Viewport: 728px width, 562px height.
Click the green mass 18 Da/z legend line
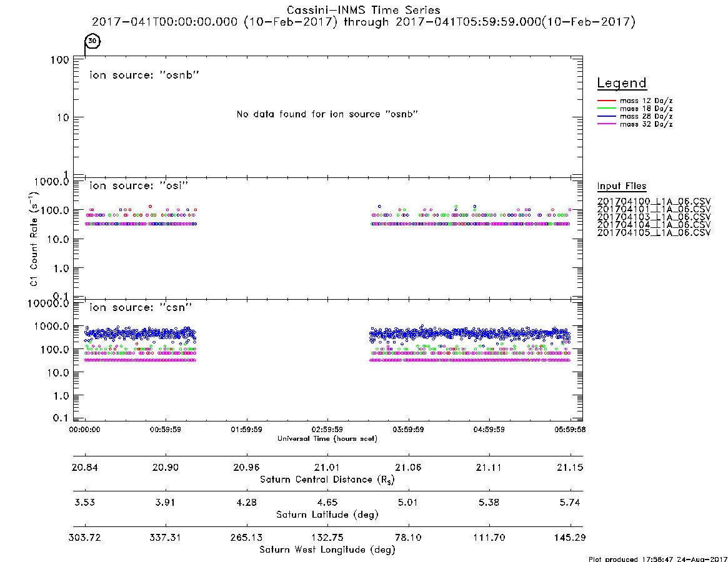(606, 108)
